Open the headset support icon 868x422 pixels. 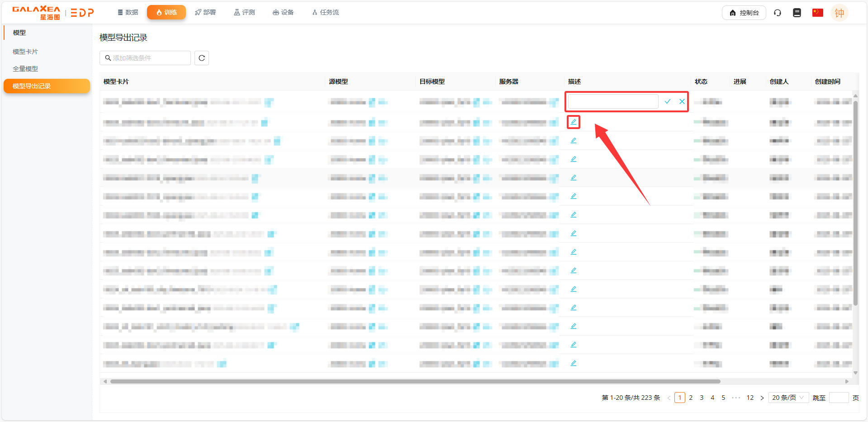point(778,13)
